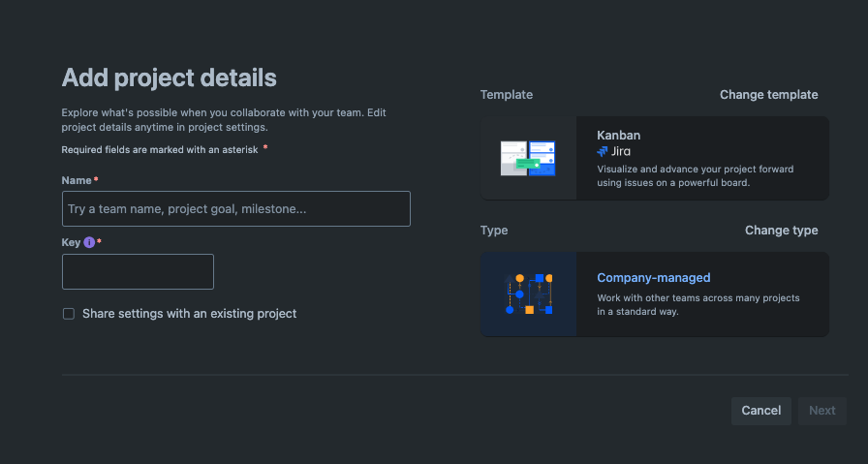Click the Type section label
Image resolution: width=868 pixels, height=464 pixels.
click(x=494, y=231)
